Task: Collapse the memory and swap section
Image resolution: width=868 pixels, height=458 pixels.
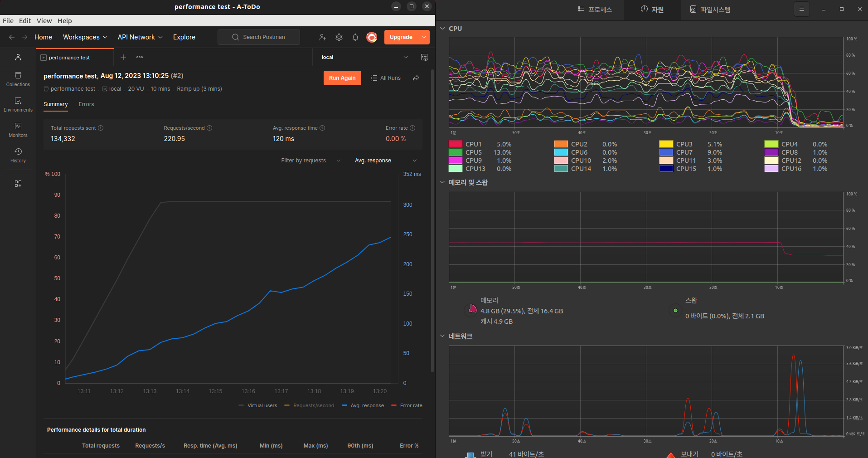Action: [x=442, y=182]
